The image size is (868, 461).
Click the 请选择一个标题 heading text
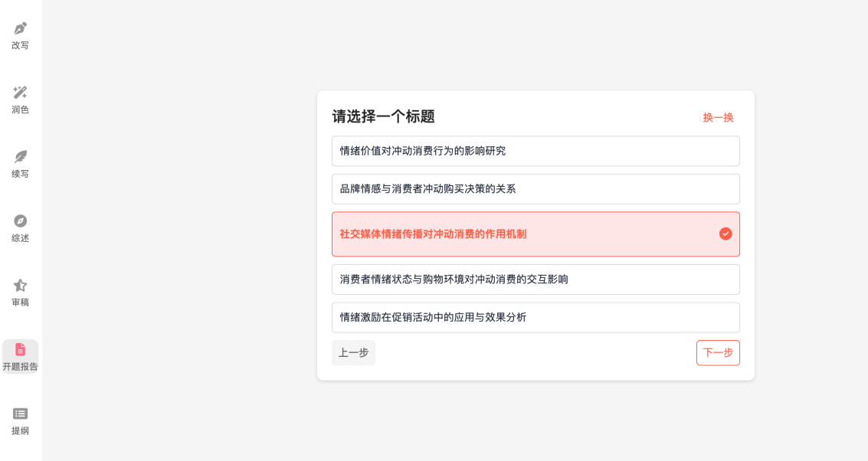[384, 116]
